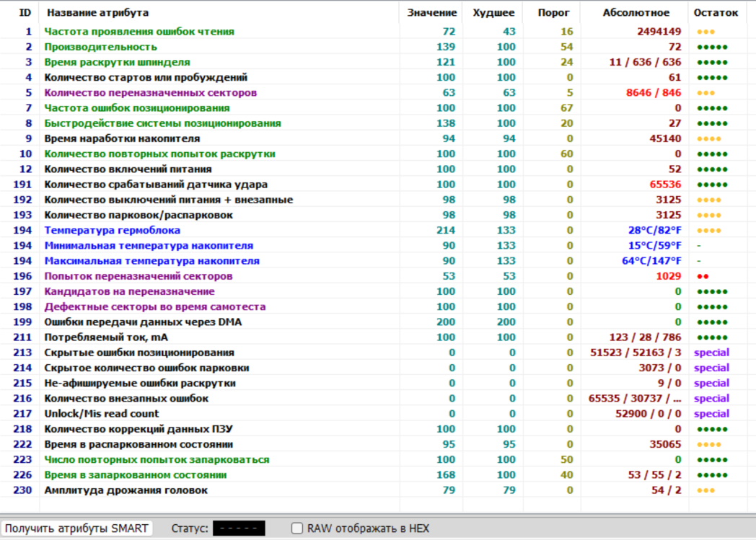
Task: Select the 'Кандидатов на переназначение' attribute row
Action: (129, 291)
